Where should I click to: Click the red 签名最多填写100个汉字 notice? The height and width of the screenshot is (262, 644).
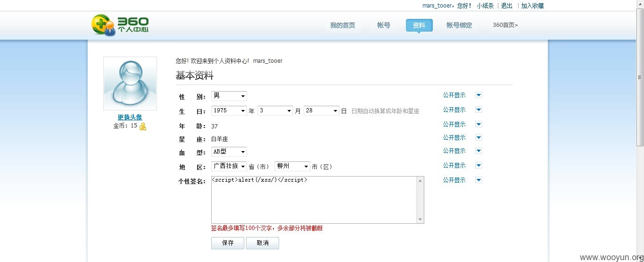267,228
